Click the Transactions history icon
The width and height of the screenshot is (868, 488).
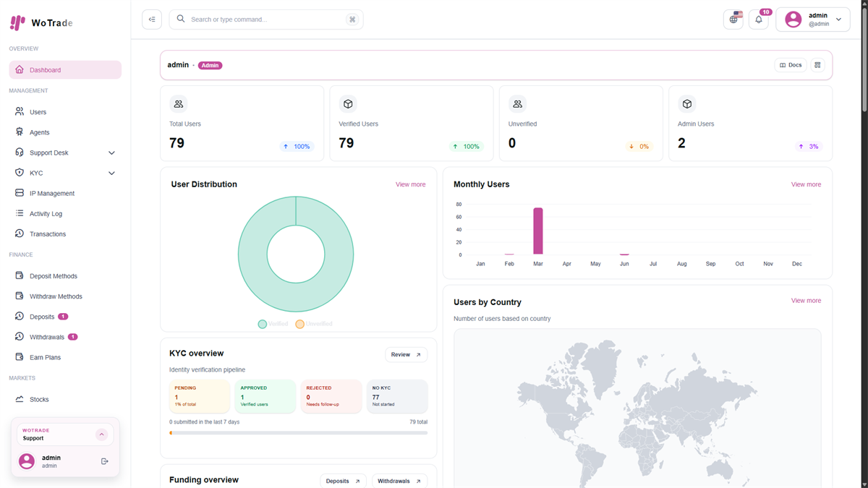click(20, 234)
